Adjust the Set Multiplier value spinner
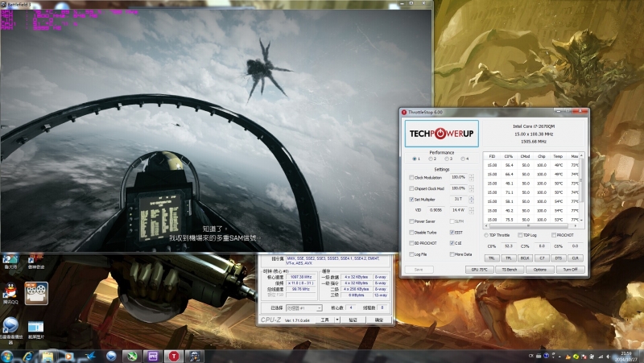 tap(471, 199)
